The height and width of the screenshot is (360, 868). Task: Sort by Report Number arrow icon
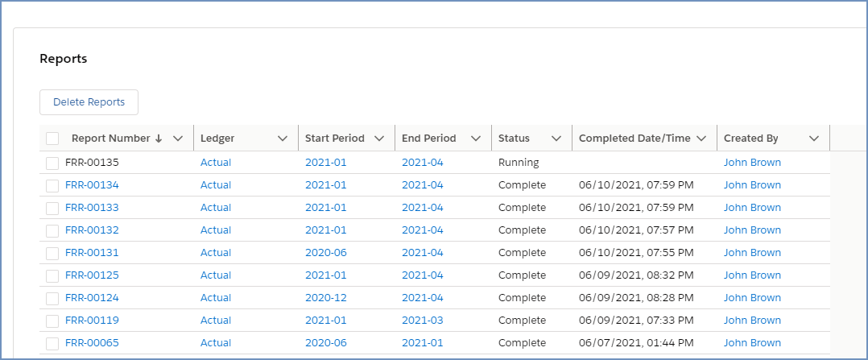pyautogui.click(x=159, y=139)
